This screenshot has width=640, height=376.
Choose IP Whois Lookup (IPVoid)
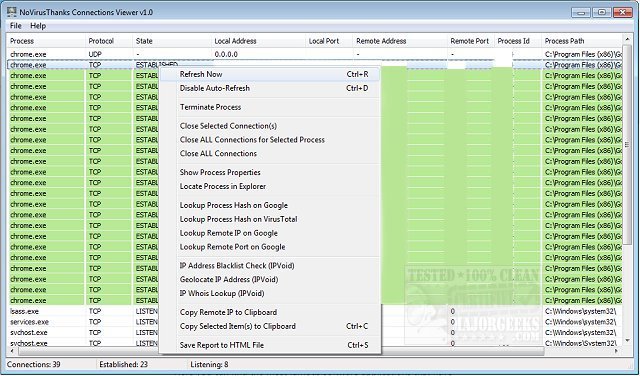pos(269,293)
